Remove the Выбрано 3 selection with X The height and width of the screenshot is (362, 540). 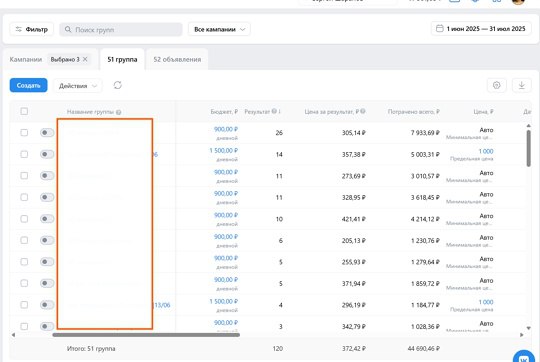85,59
